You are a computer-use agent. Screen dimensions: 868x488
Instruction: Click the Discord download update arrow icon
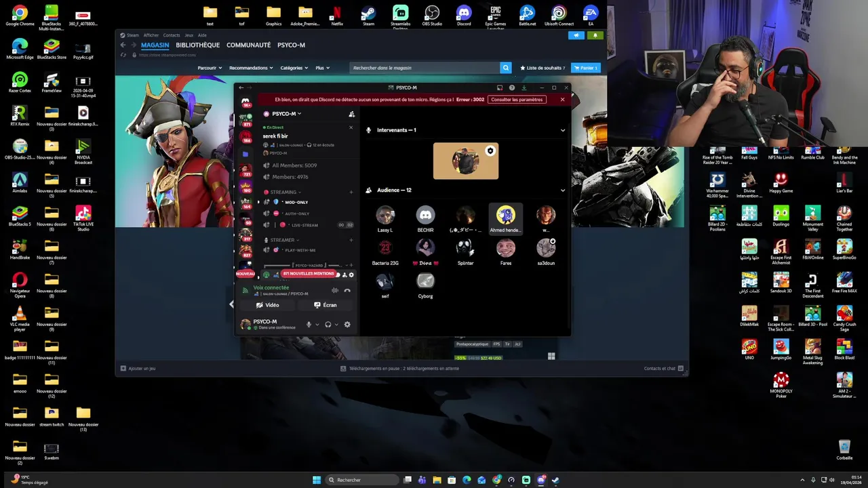524,87
